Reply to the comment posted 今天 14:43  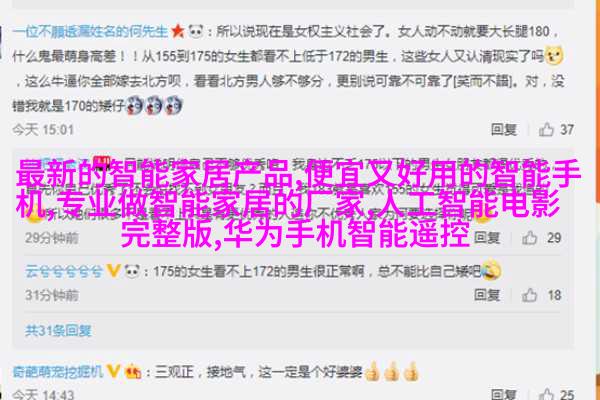[x=504, y=394]
